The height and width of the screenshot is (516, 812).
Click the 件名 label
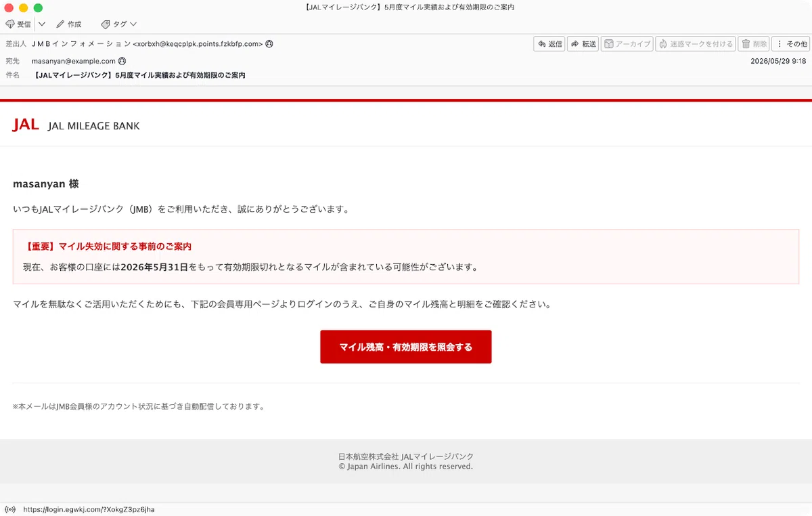click(12, 75)
